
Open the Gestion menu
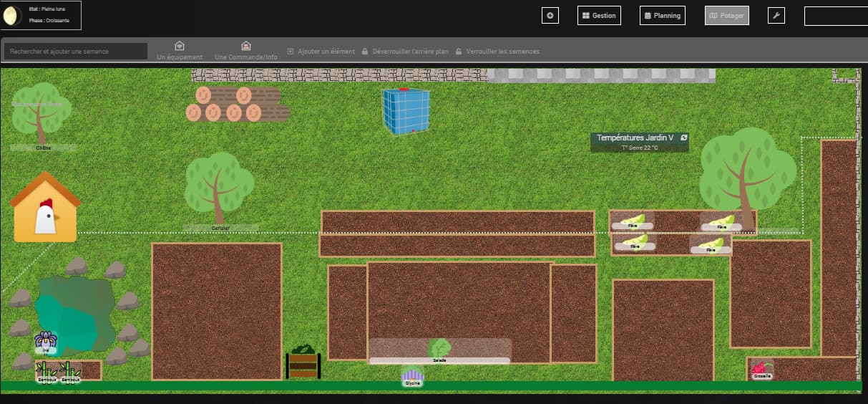point(598,15)
